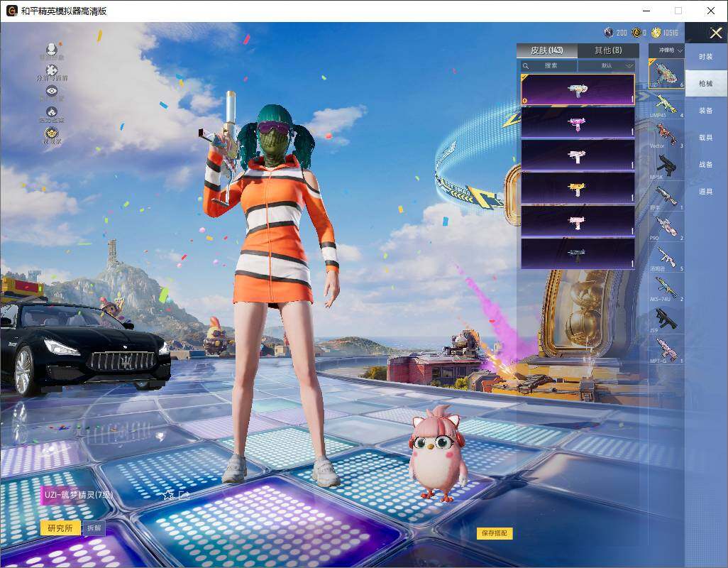Screen dimensions: 728x568
Task: Open the 枪械 category tab
Action: click(706, 84)
